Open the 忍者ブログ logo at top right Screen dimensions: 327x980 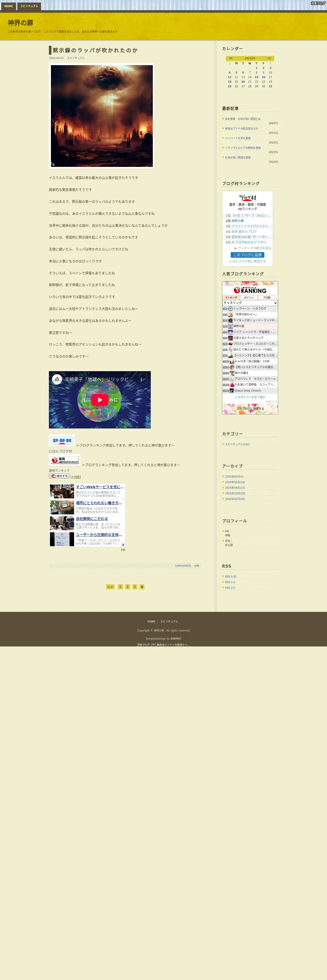318,3
